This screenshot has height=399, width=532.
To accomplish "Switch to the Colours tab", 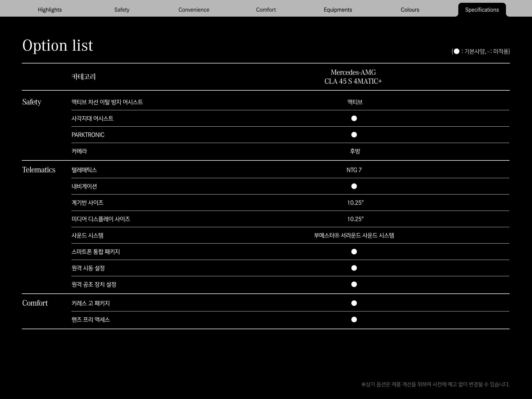I will 410,10.
